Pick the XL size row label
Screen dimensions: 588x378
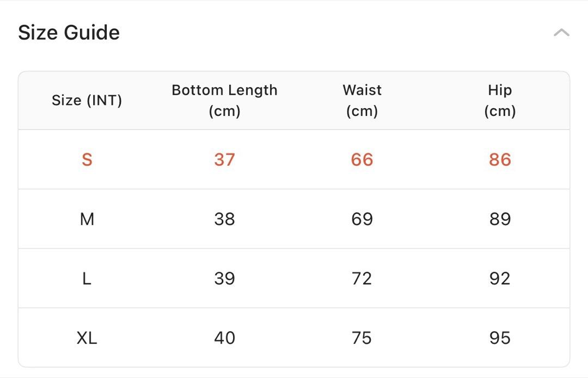click(x=87, y=338)
